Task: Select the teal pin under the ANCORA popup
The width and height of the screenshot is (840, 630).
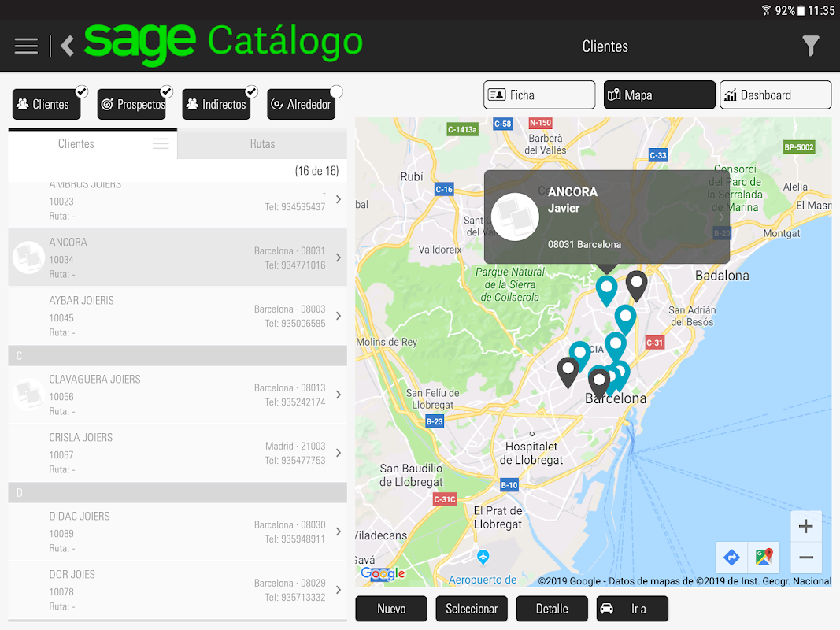Action: coord(606,289)
